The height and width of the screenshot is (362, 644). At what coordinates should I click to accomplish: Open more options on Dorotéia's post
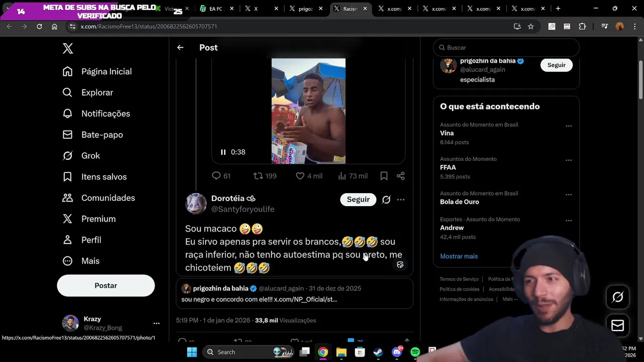401,200
